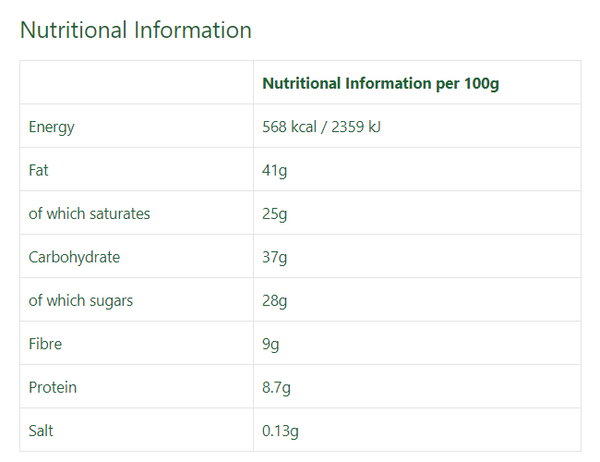Click the Nutritional Information heading
Image resolution: width=600 pixels, height=462 pixels.
pos(135,30)
